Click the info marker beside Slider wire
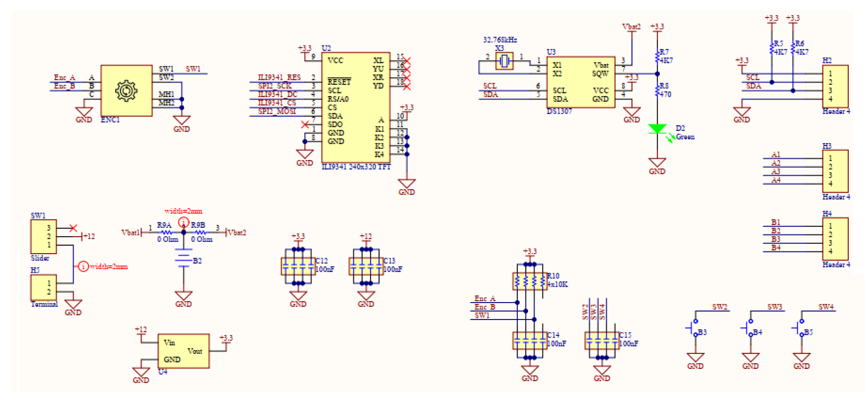The image size is (868, 402). (83, 266)
